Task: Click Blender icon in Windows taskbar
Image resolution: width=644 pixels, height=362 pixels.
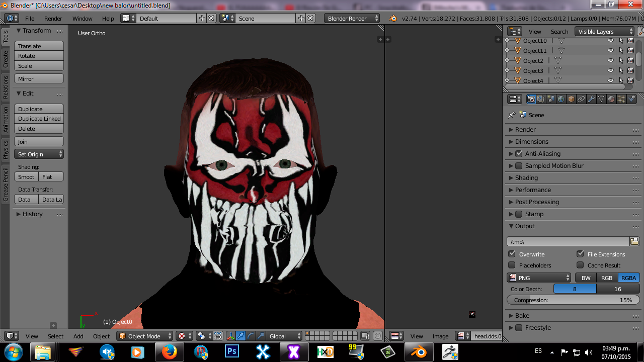Action: click(x=419, y=352)
